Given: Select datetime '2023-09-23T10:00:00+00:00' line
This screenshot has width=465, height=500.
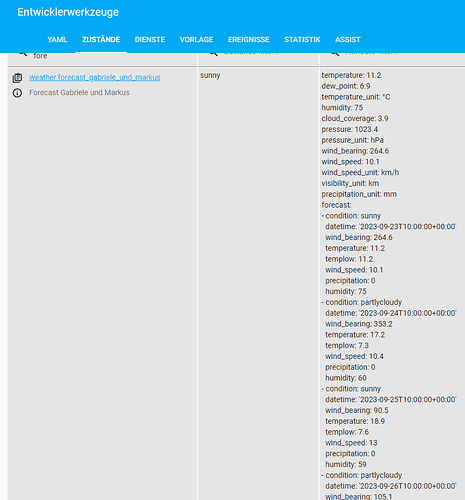Looking at the screenshot, I should (391, 227).
